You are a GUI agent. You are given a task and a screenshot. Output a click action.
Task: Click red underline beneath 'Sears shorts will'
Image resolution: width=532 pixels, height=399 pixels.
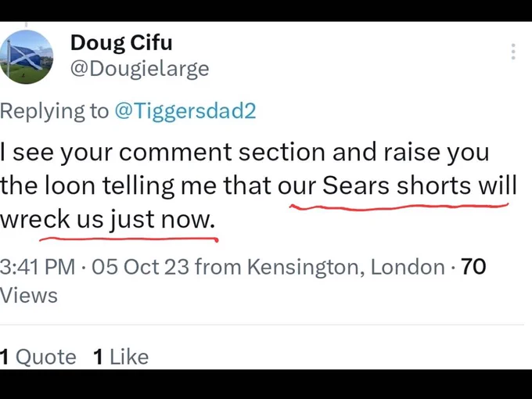pos(399,207)
